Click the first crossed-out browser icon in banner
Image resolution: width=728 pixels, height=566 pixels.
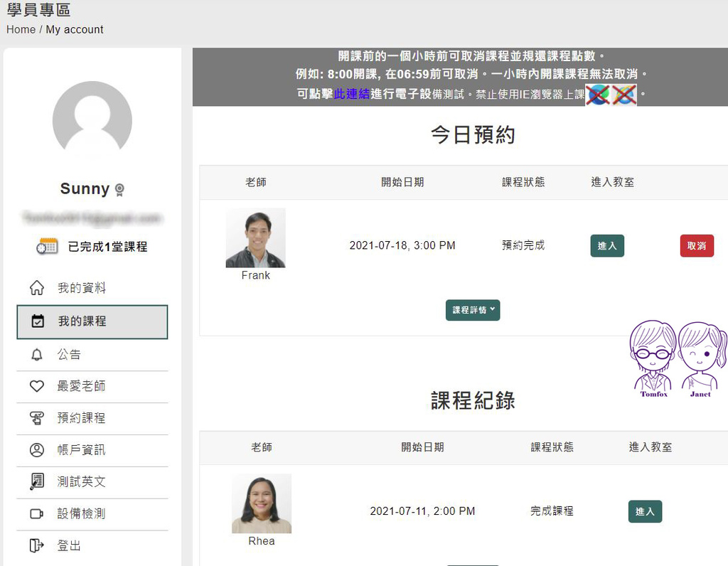point(598,95)
